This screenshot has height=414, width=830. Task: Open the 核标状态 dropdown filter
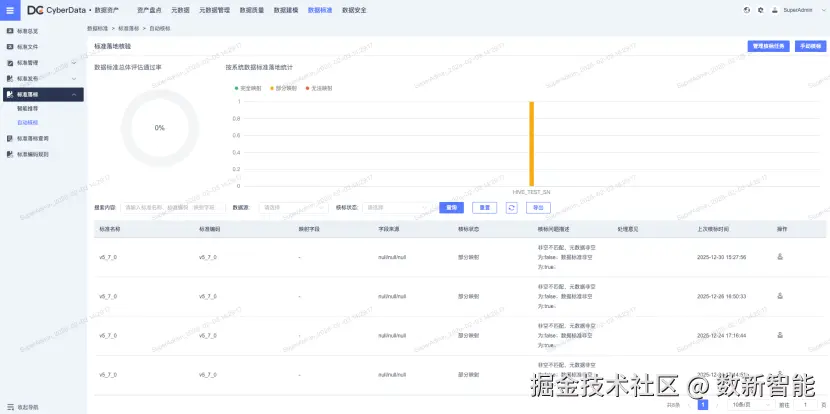pos(397,208)
